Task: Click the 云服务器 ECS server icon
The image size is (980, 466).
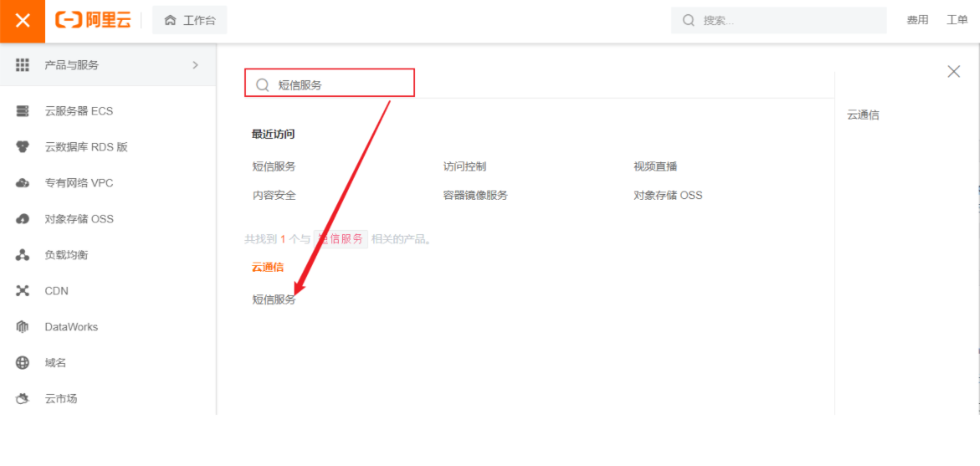Action: (x=23, y=111)
